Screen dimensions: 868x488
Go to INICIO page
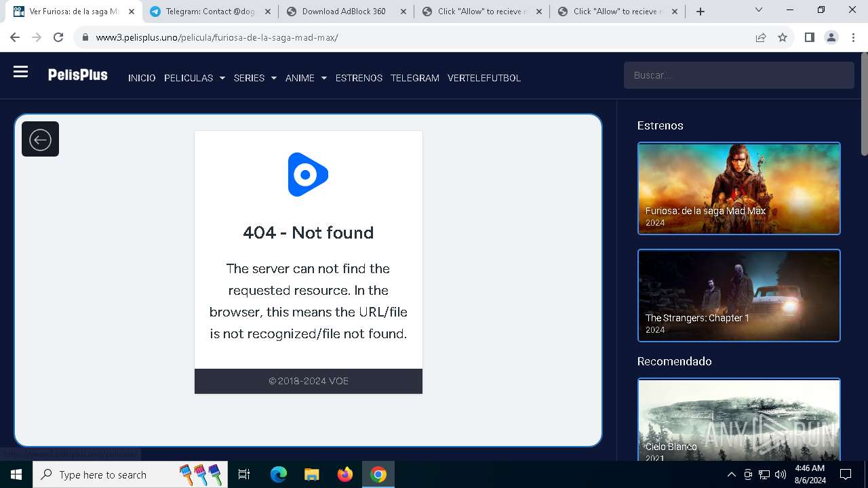click(x=142, y=78)
